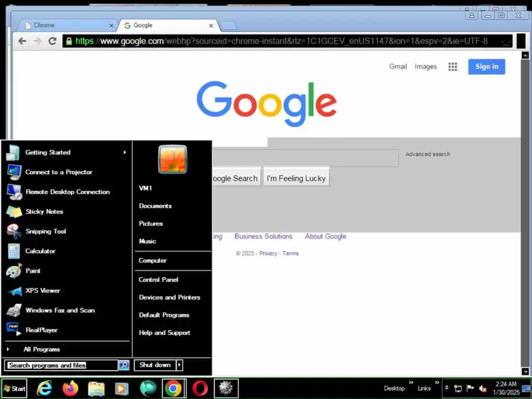Open the Gmail link
The image size is (532, 399).
398,66
